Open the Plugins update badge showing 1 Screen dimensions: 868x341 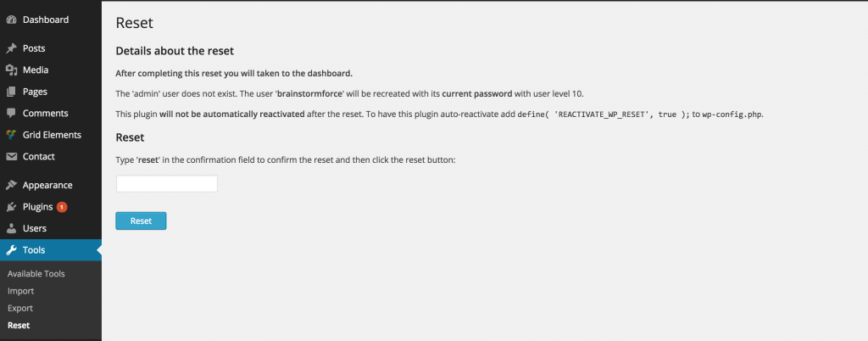pyautogui.click(x=62, y=207)
